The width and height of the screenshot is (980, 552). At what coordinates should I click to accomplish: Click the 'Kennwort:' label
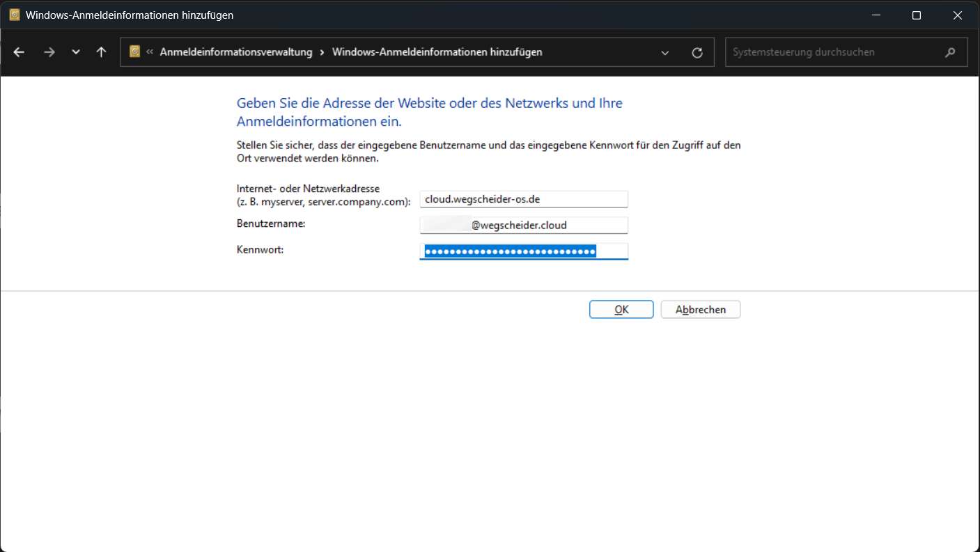pyautogui.click(x=260, y=249)
